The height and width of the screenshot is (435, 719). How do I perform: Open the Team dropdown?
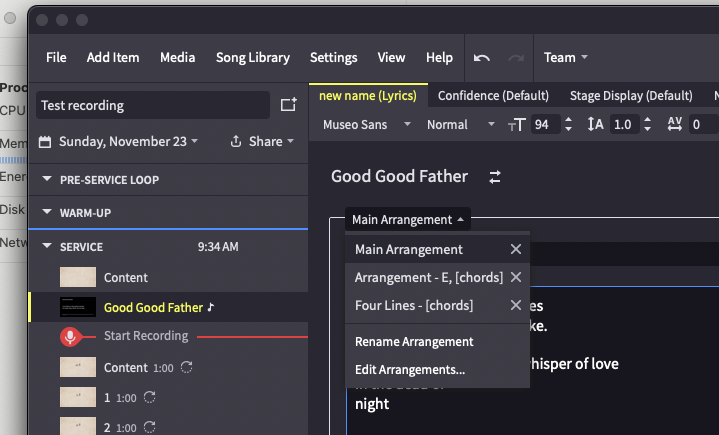click(565, 57)
